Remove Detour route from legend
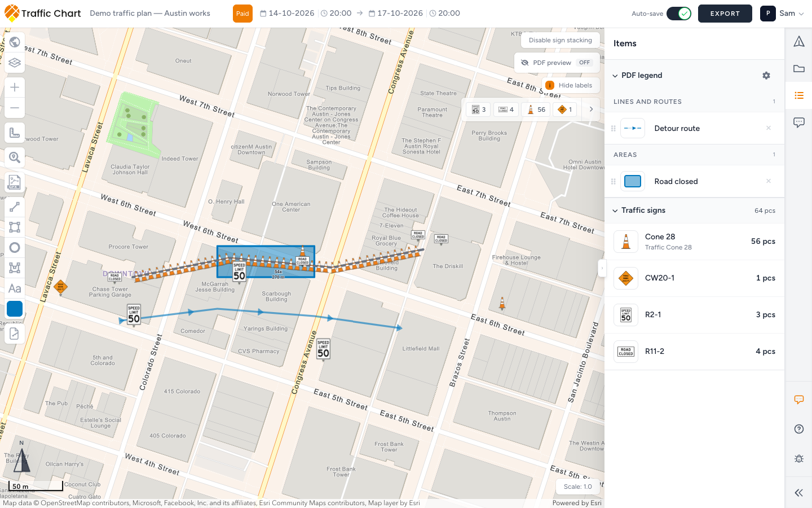812x508 pixels. 769,128
